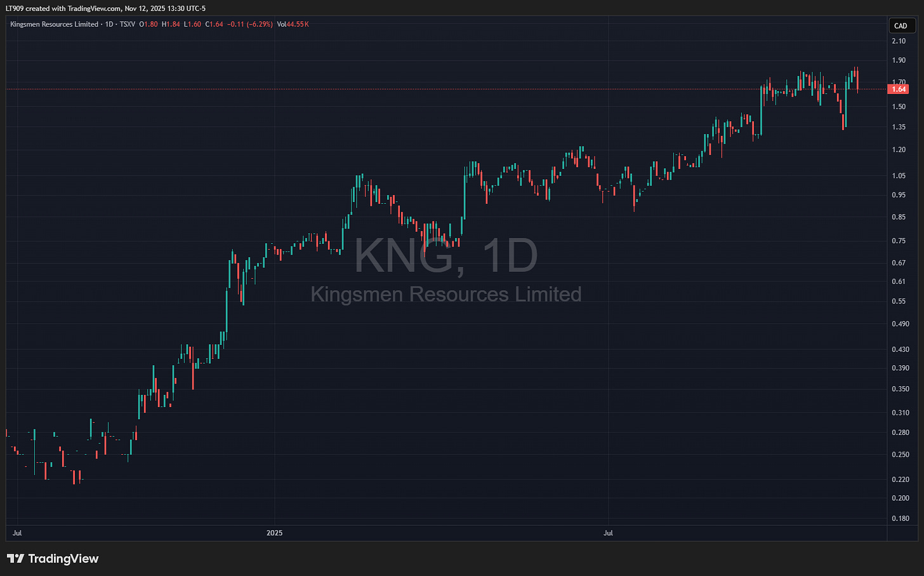Click the High value H1.84
Screen dimensions: 924x576
(x=171, y=24)
